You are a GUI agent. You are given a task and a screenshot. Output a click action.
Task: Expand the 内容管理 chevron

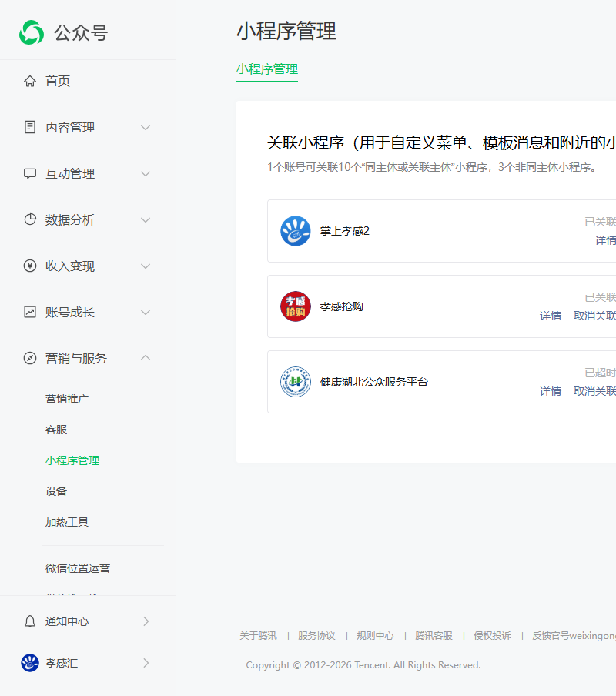146,128
